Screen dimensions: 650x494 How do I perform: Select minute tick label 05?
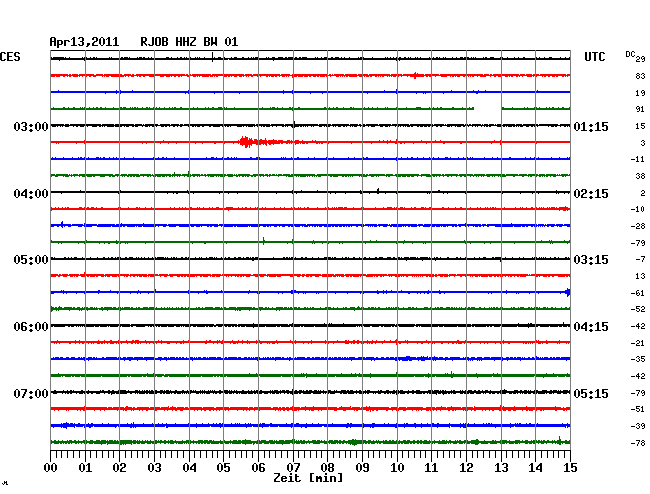[223, 467]
